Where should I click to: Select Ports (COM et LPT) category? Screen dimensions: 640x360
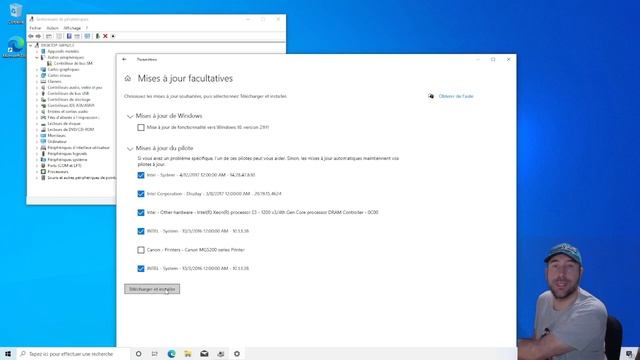tap(64, 166)
